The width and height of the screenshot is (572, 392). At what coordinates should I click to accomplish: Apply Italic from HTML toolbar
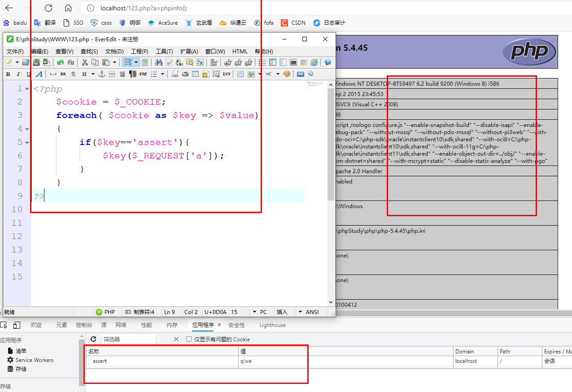(x=18, y=74)
